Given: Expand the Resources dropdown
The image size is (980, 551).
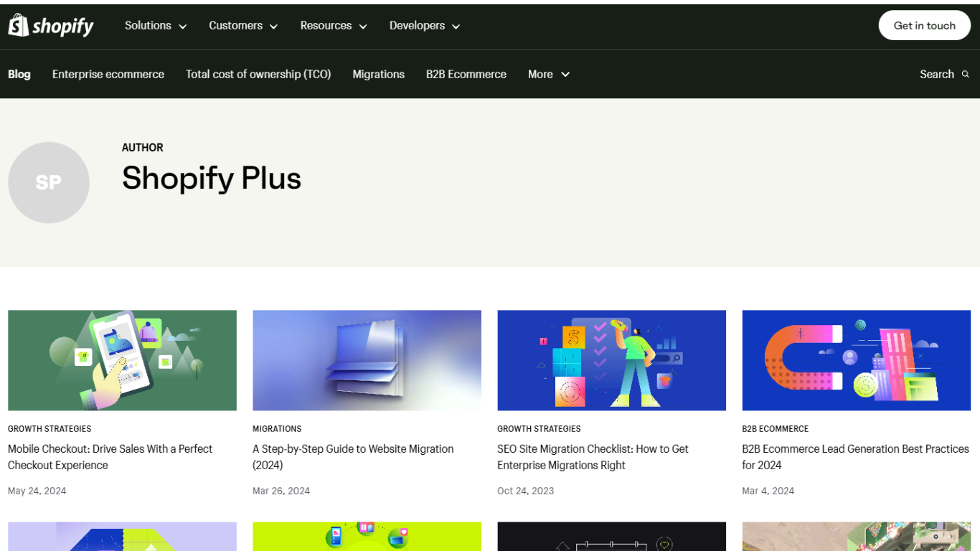Looking at the screenshot, I should click(334, 26).
